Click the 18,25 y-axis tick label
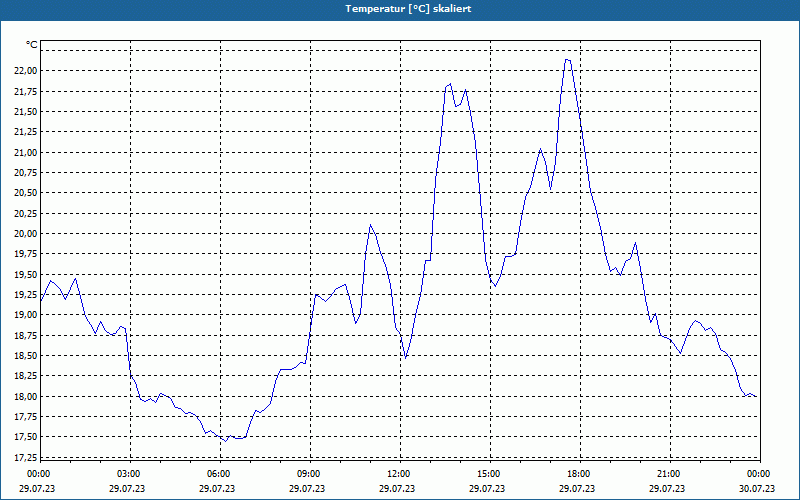The image size is (800, 500). point(24,376)
